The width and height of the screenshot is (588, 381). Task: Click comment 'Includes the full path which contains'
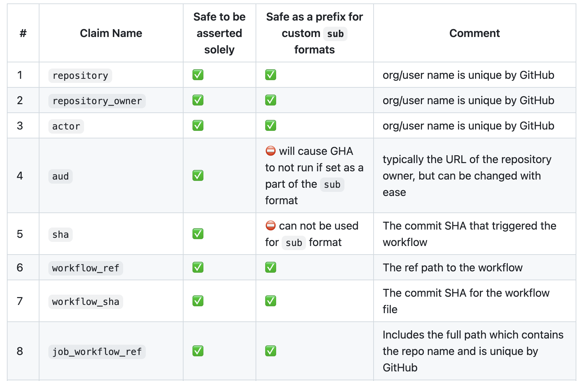coord(473,335)
